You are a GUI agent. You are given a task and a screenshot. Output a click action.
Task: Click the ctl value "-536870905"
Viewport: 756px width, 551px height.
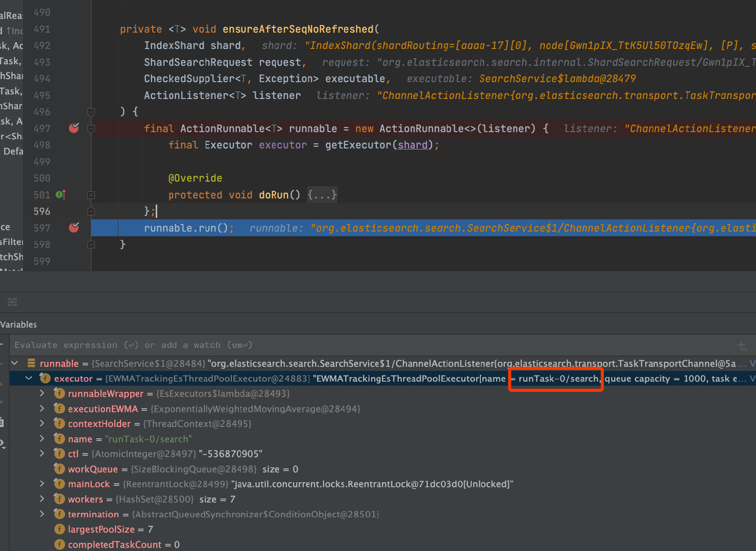(x=230, y=454)
